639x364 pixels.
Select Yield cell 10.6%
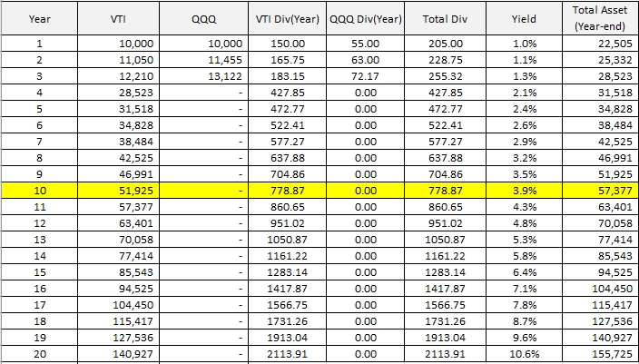[x=524, y=353]
